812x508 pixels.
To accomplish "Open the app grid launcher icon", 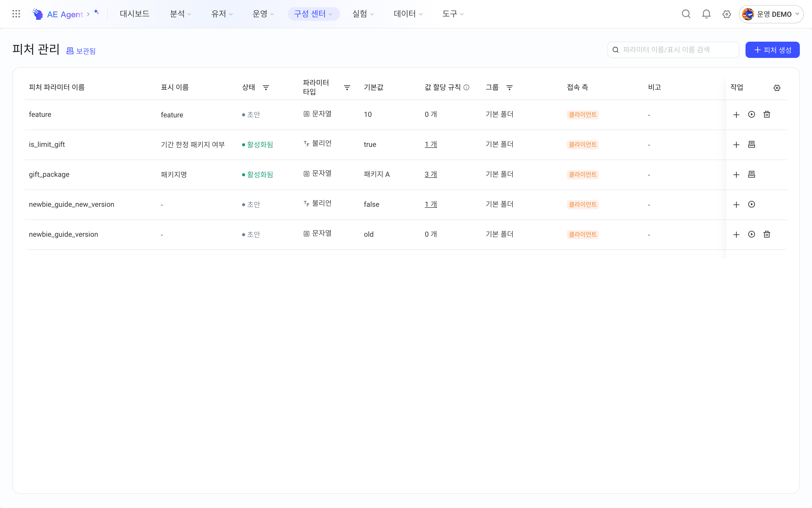I will click(x=16, y=14).
